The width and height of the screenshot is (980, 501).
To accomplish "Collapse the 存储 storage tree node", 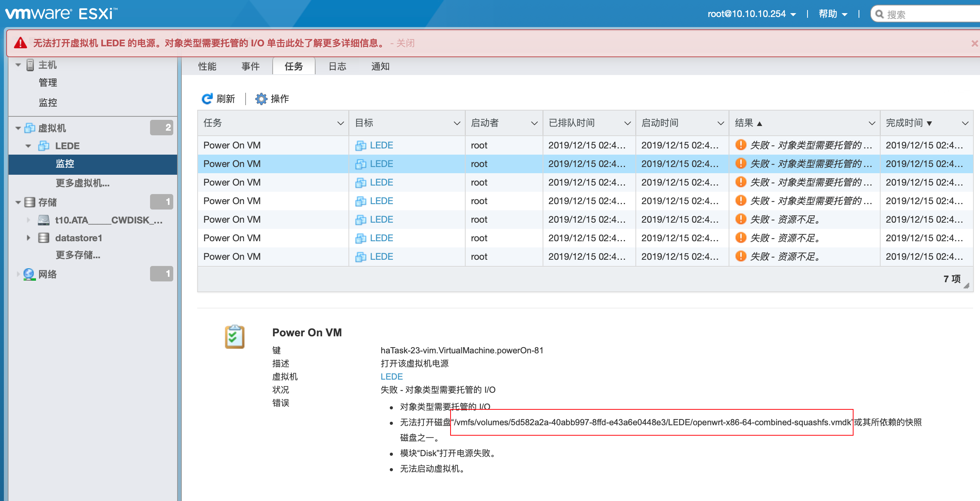I will coord(18,202).
